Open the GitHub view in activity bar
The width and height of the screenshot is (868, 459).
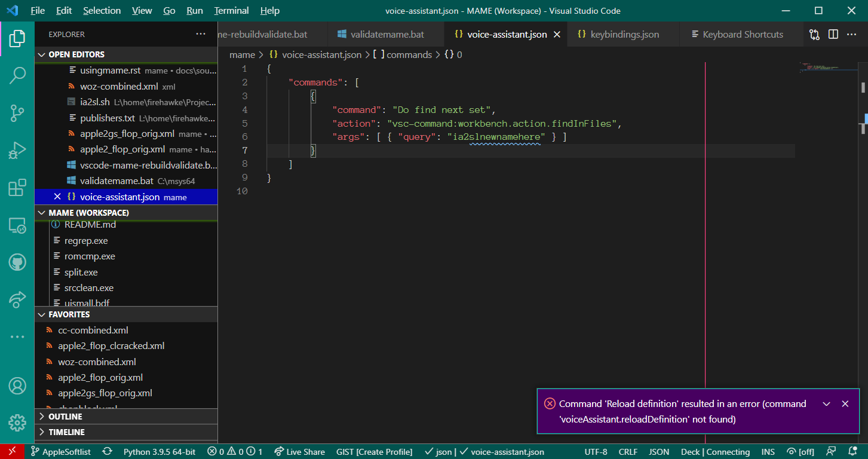17,262
